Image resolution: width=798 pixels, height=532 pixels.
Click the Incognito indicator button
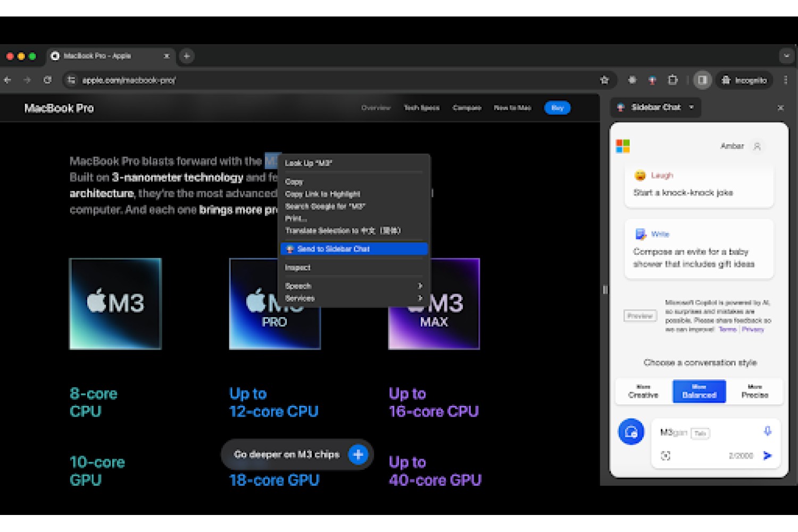click(x=744, y=80)
